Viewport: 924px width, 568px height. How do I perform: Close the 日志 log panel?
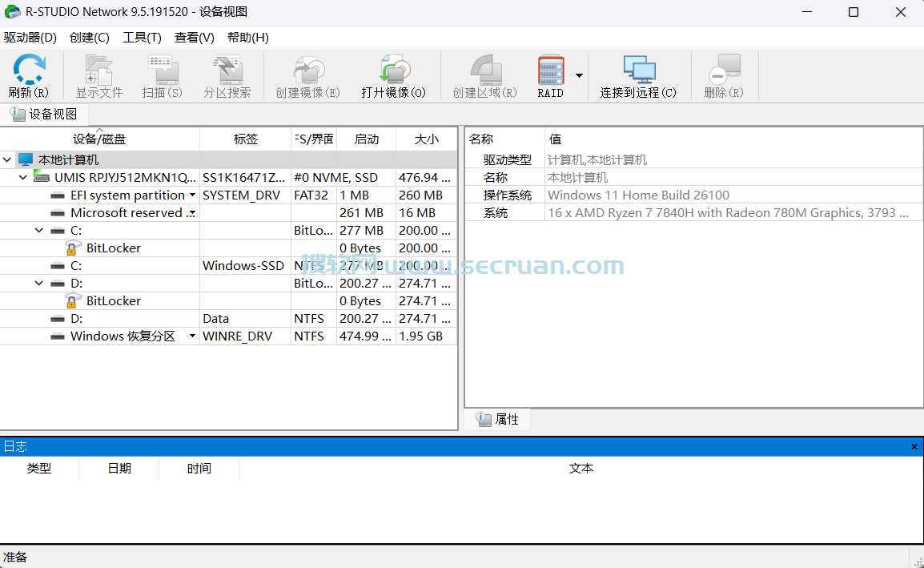coord(914,446)
